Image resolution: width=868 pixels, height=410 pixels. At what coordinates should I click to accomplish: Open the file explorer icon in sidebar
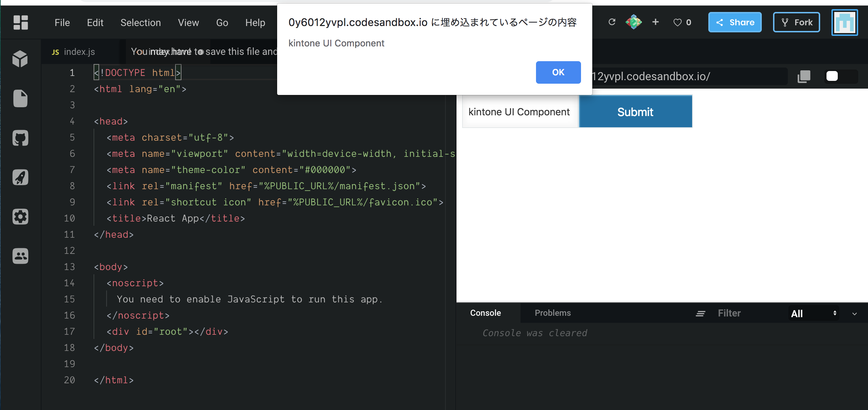(x=20, y=98)
